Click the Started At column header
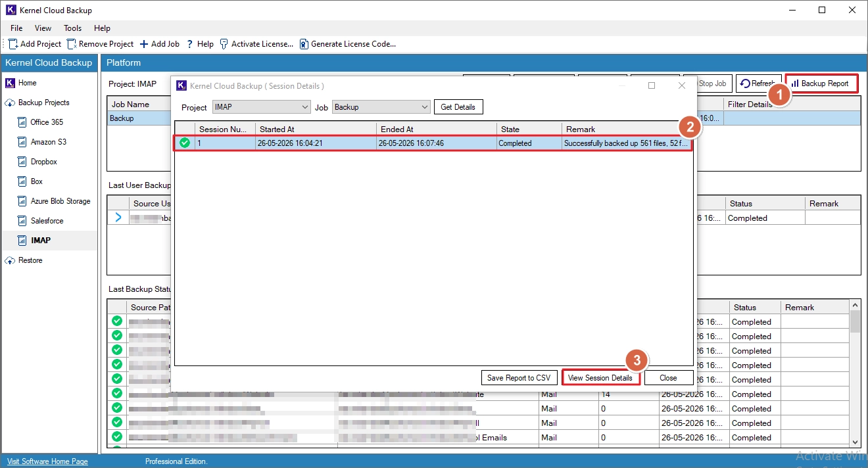Viewport: 868px width, 468px height. point(316,129)
